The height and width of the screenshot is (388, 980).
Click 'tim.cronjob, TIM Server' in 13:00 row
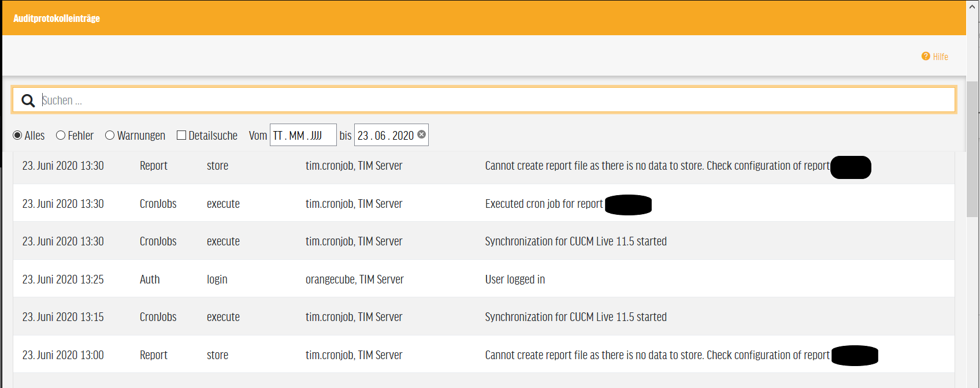(354, 355)
